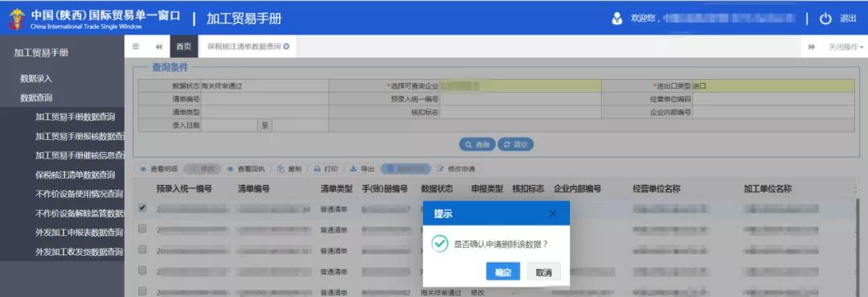
Task: Cancel the dialog with 取消
Action: pos(543,271)
